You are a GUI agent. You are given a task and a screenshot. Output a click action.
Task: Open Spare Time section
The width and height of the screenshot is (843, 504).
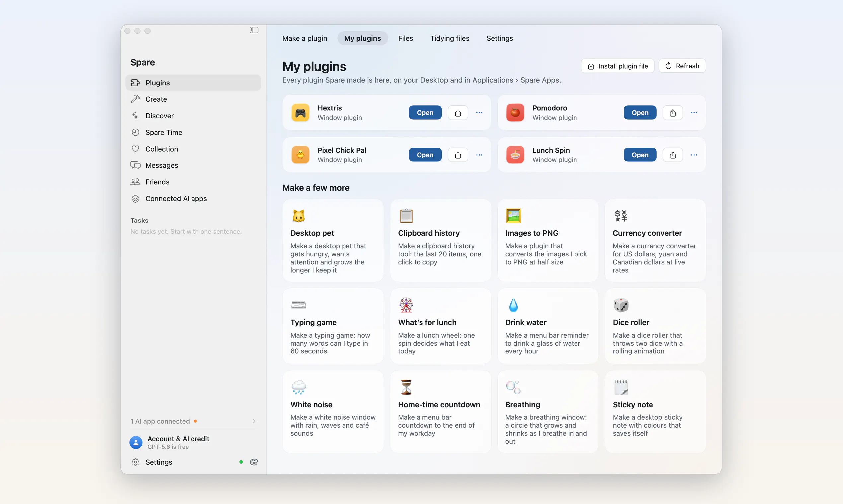[193, 132]
